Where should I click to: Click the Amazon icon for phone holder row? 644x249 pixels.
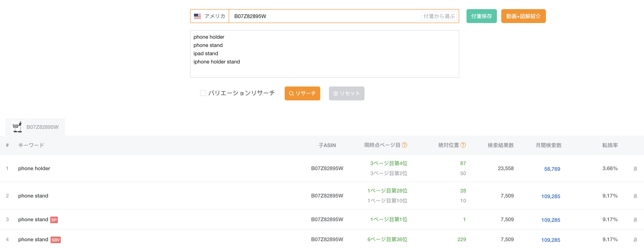tap(635, 168)
